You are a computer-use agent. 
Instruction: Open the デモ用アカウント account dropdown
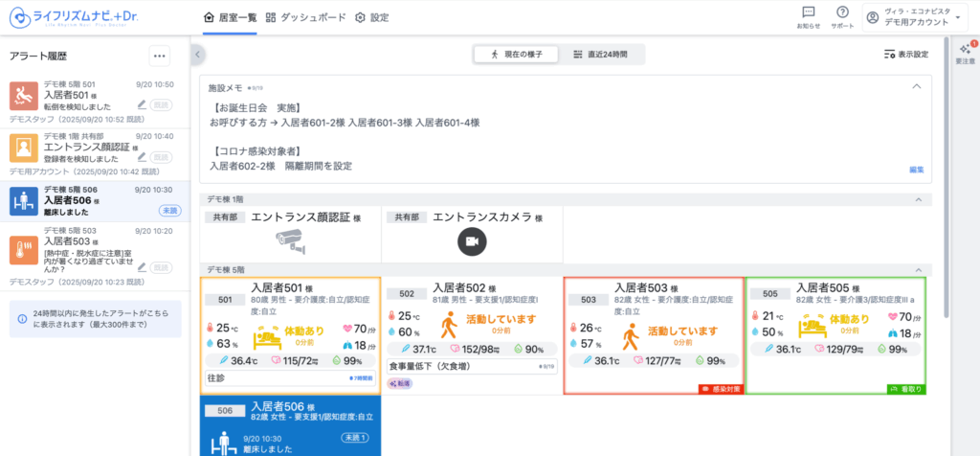(914, 17)
